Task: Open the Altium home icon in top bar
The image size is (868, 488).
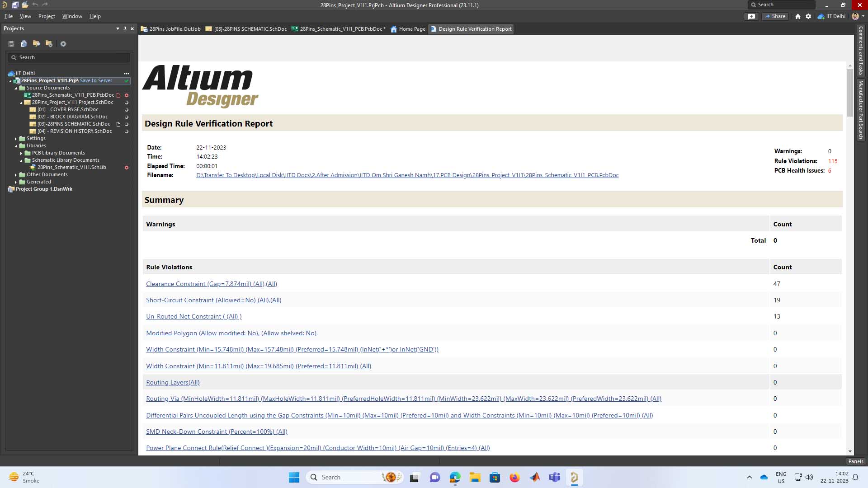Action: pos(798,16)
